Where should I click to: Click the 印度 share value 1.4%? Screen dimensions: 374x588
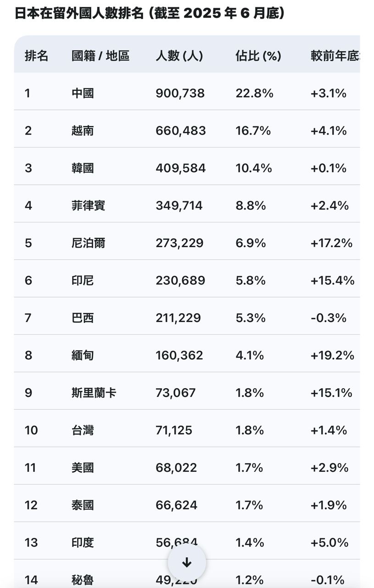pyautogui.click(x=250, y=543)
